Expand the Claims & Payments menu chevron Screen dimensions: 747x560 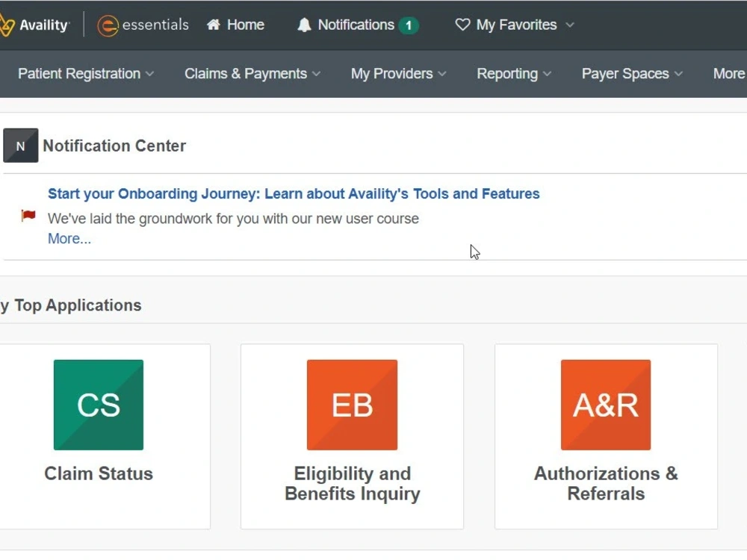coord(316,74)
